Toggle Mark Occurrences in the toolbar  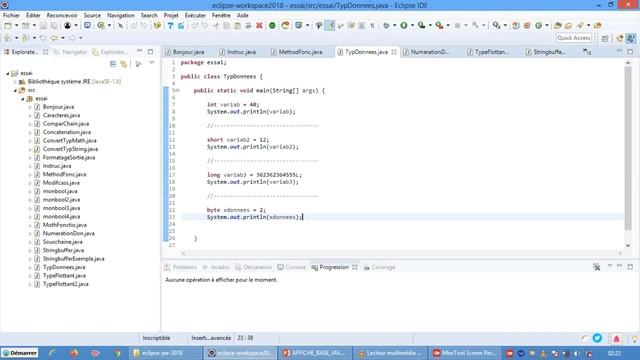(330, 25)
